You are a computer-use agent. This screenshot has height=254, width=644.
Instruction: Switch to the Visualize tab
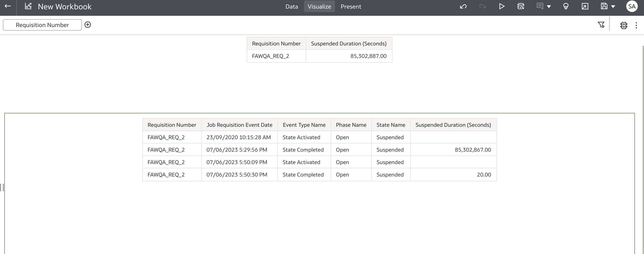(319, 6)
